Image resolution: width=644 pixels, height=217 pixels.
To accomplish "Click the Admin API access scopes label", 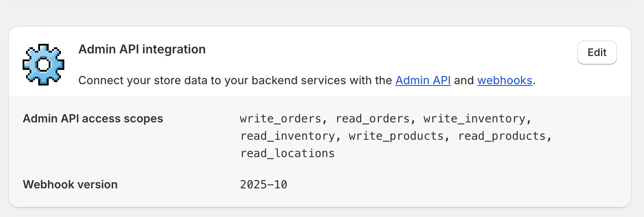I will click(x=93, y=118).
